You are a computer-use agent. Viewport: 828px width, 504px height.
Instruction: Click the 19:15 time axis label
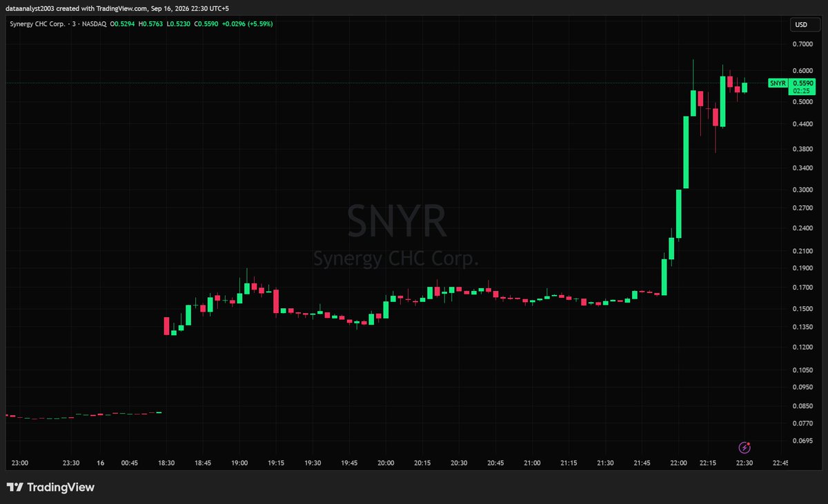coord(276,463)
